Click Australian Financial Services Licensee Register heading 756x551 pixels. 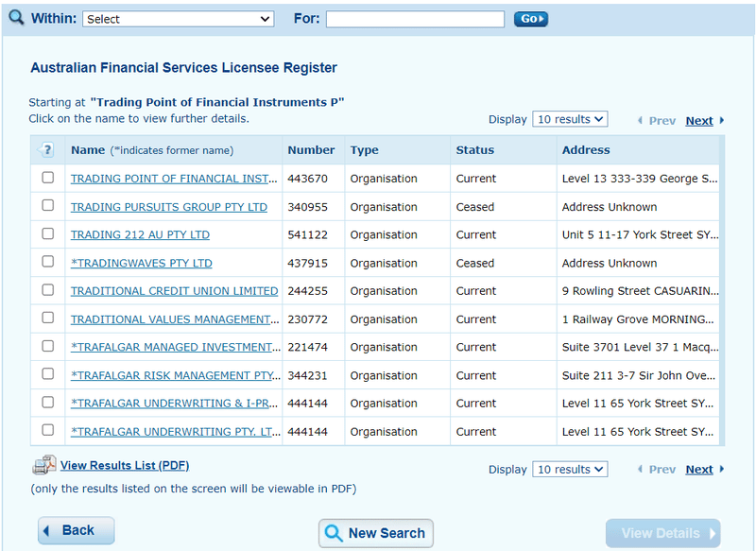pyautogui.click(x=183, y=67)
